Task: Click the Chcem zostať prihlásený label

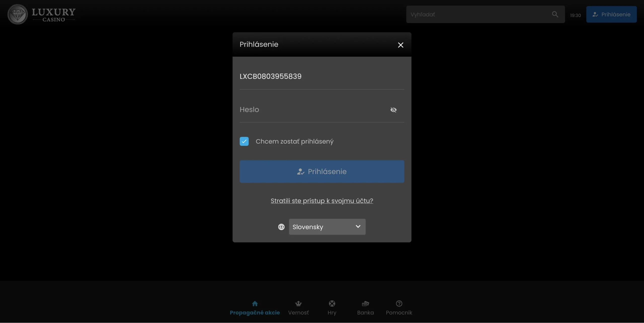Action: pyautogui.click(x=295, y=141)
